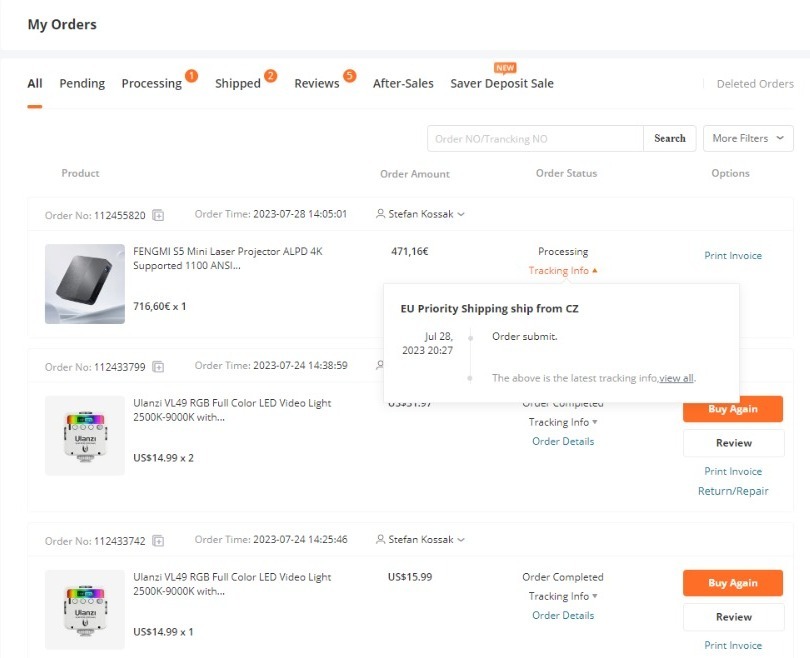Screen dimensions: 810x658
Task: Select the Product column header
Action: tap(81, 174)
